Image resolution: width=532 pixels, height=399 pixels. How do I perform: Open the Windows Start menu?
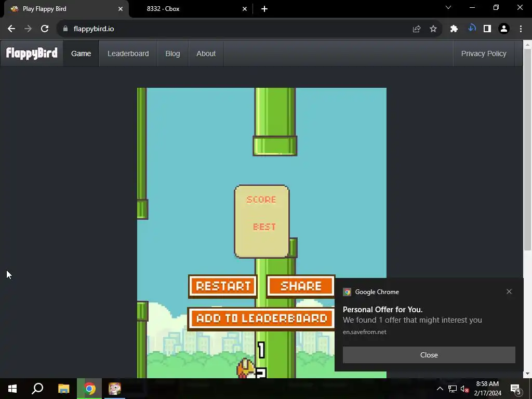(12, 389)
